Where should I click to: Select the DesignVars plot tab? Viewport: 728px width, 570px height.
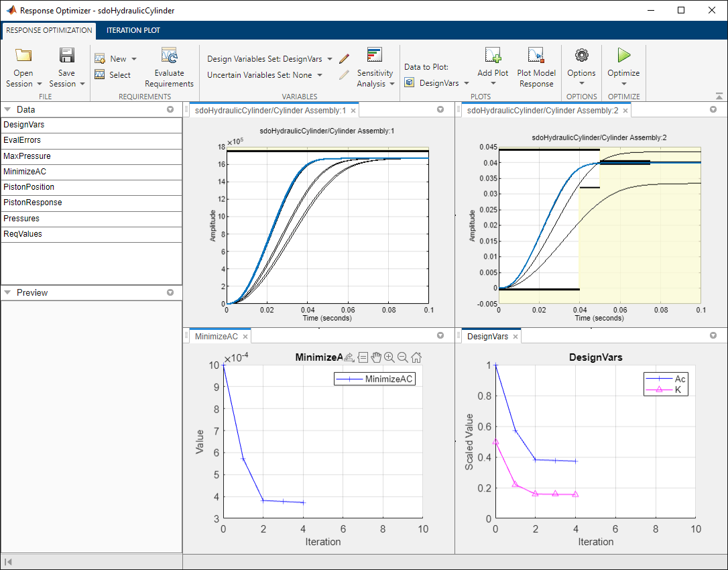487,337
